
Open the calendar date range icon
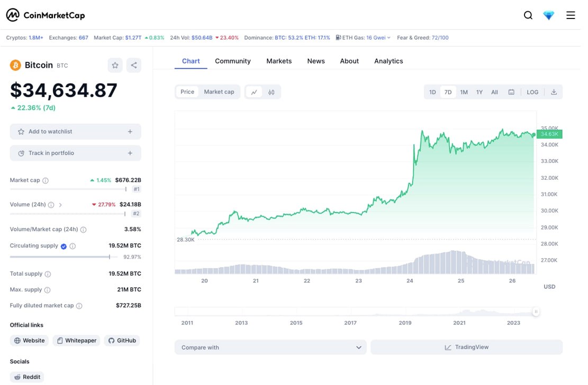(511, 92)
